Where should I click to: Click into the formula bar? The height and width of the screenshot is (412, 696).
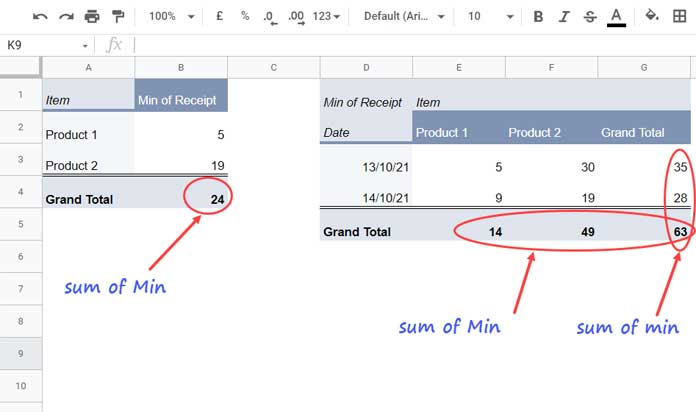coord(415,45)
